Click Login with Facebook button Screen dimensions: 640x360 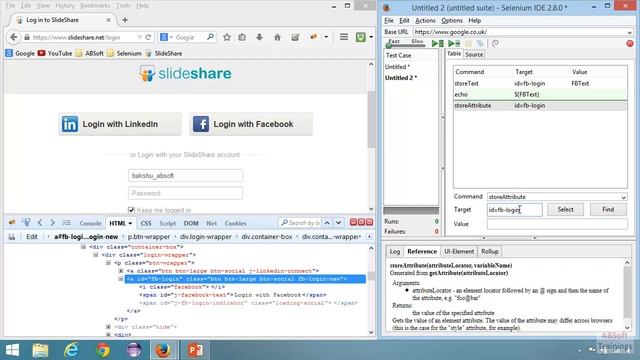point(251,124)
